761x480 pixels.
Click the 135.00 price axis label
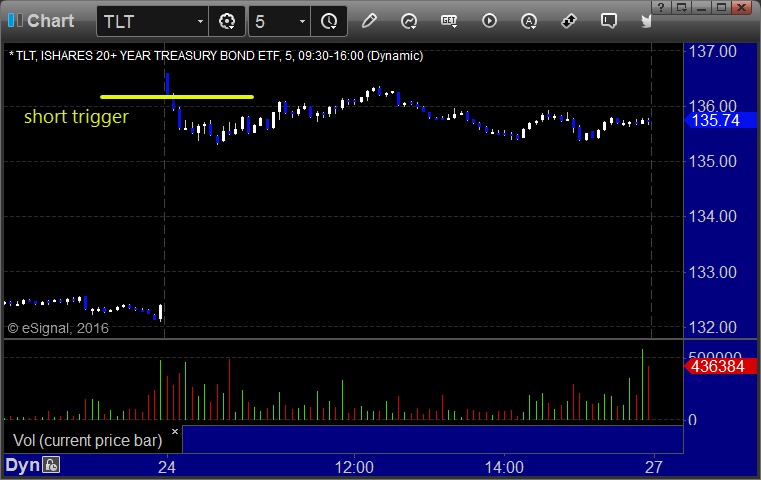click(712, 161)
